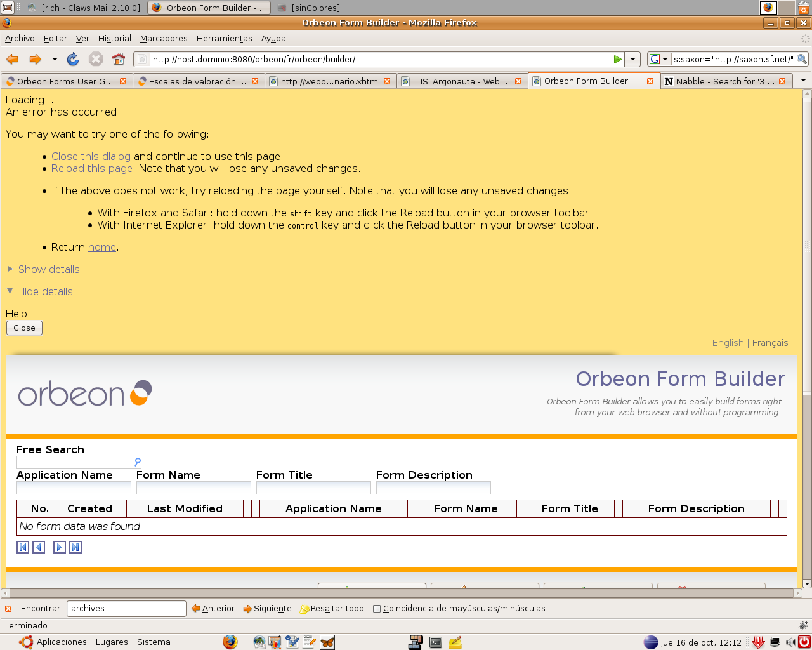Close the find bar with the X icon
812x650 pixels.
(8, 609)
